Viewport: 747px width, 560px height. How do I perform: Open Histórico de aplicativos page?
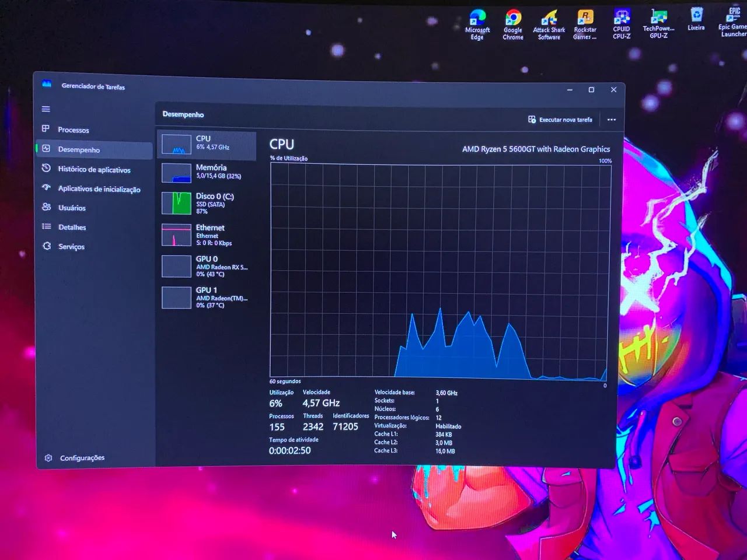coord(94,170)
